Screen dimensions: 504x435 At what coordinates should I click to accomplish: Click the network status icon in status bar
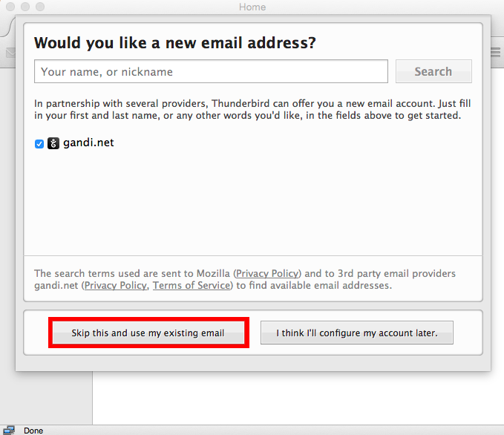tap(9, 431)
